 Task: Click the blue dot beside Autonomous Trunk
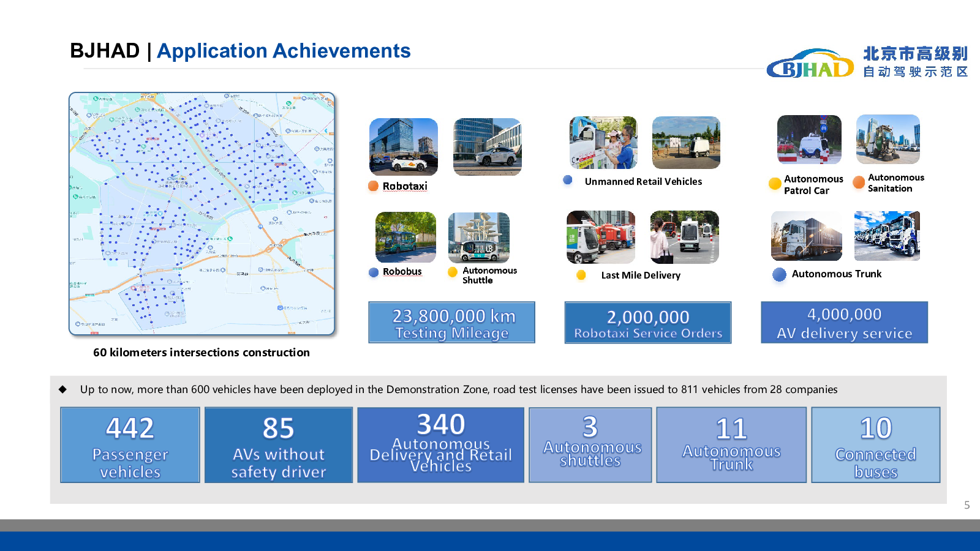[x=779, y=274]
